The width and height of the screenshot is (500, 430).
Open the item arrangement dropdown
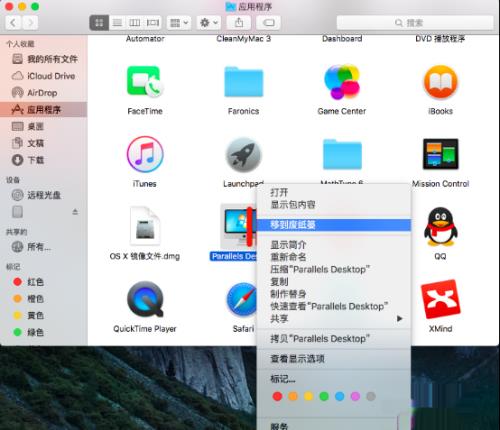(x=179, y=23)
